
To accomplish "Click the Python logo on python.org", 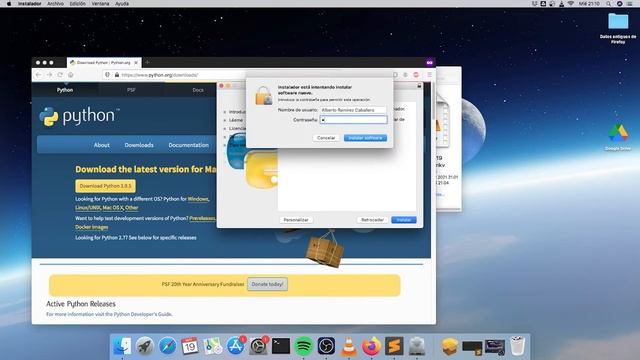I will [x=80, y=116].
